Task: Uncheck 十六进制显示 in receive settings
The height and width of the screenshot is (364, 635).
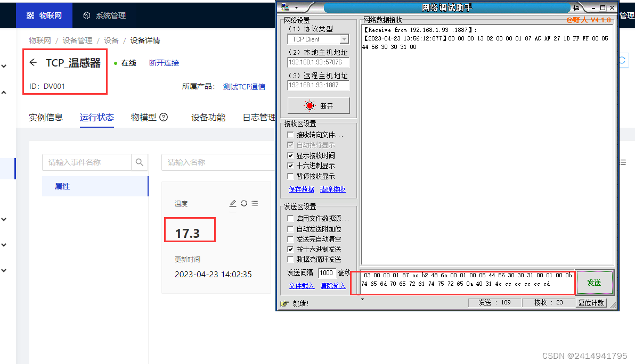Action: pyautogui.click(x=290, y=166)
